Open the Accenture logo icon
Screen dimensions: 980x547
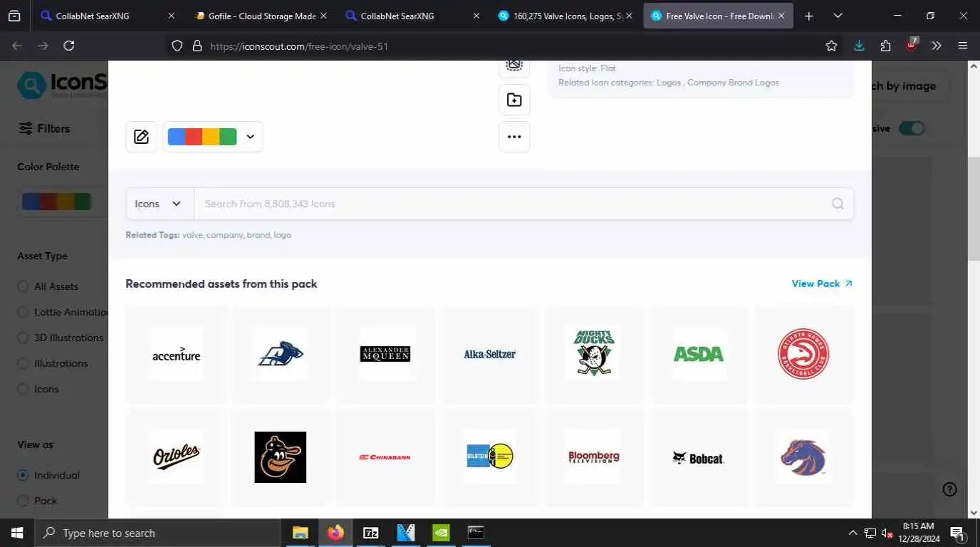click(176, 354)
